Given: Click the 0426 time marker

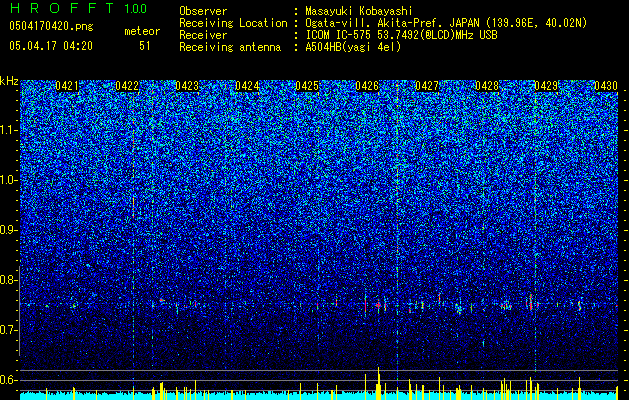Looking at the screenshot, I should coord(367,86).
